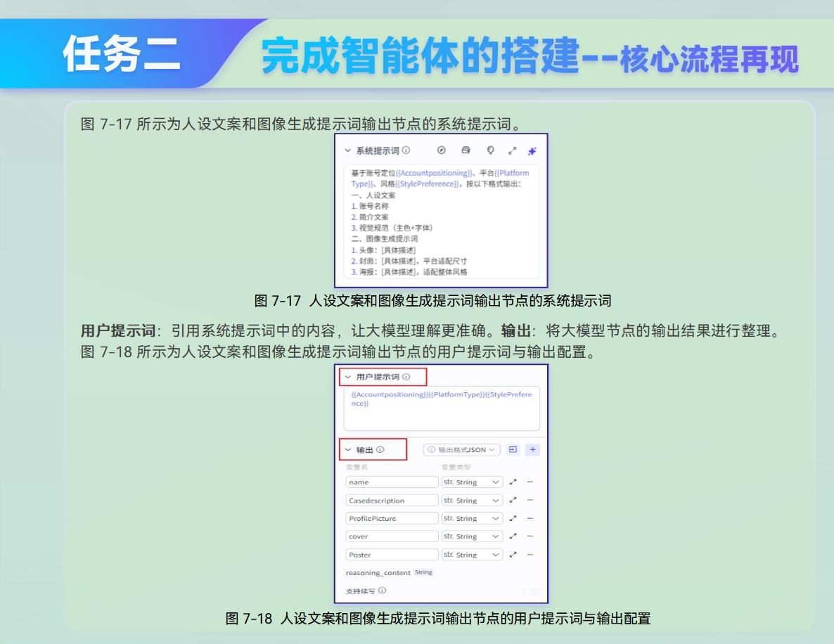The width and height of the screenshot is (834, 644).
Task: Click the 变量名 column header
Action: [357, 467]
